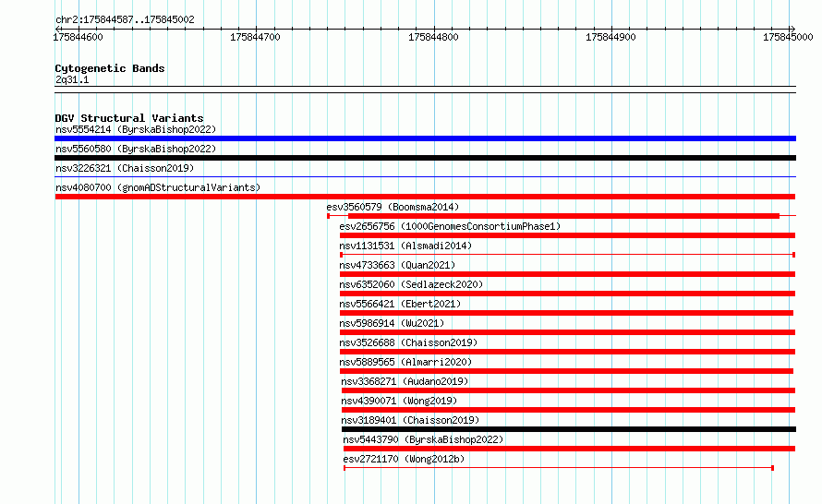Open variant nsv5554214 (ByrskaBishop2022) label
The image size is (822, 504).
[x=136, y=129]
